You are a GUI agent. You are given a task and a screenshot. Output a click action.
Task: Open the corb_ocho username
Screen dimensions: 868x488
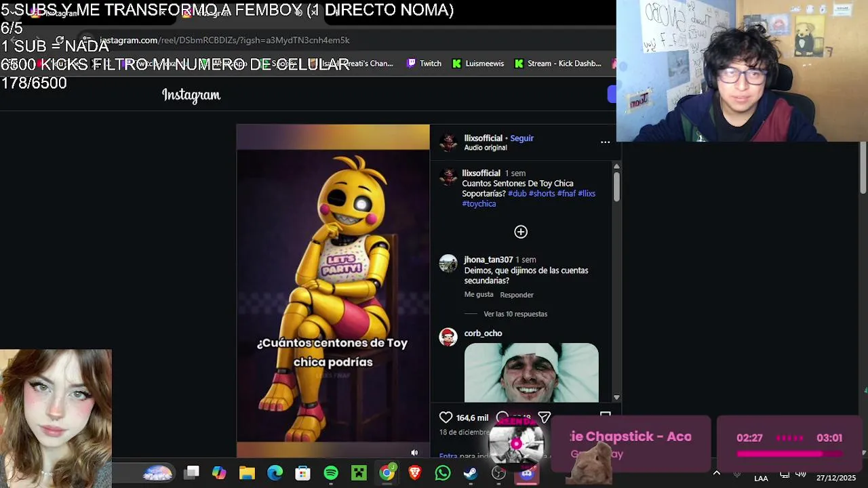(483, 333)
